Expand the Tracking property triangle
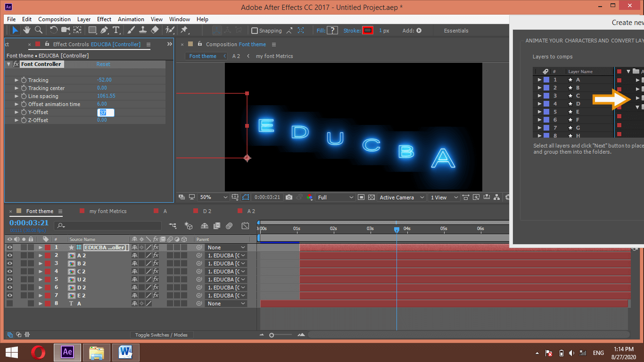Image resolution: width=644 pixels, height=362 pixels. point(17,80)
